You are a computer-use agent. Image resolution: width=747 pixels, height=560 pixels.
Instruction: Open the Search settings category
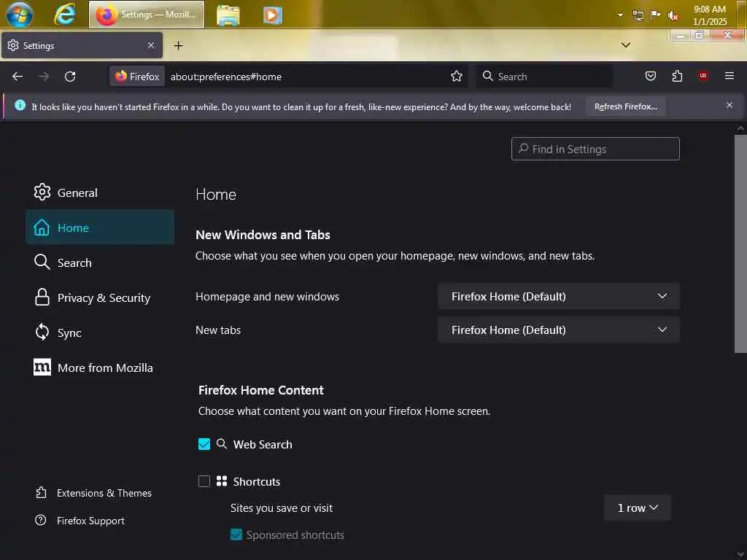coord(100,262)
